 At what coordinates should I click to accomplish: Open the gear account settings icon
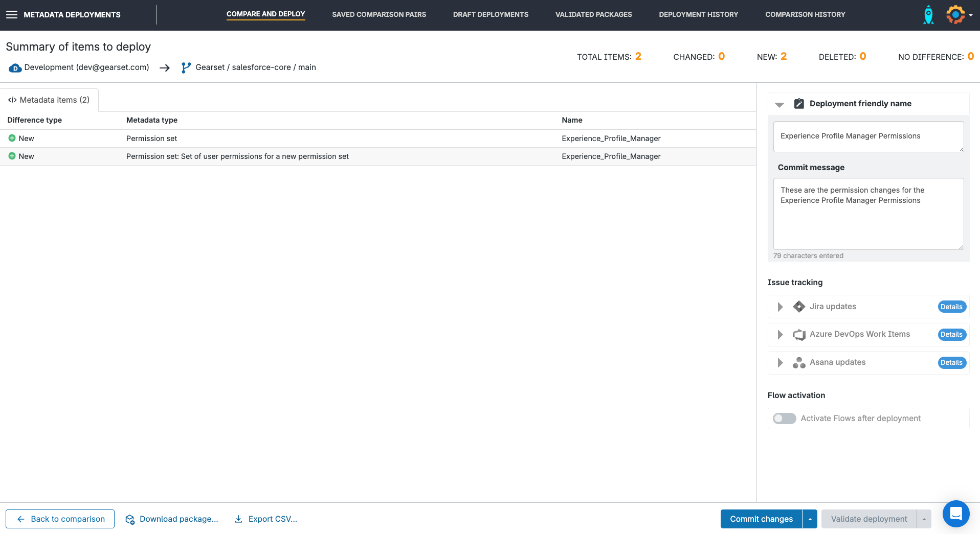tap(955, 15)
